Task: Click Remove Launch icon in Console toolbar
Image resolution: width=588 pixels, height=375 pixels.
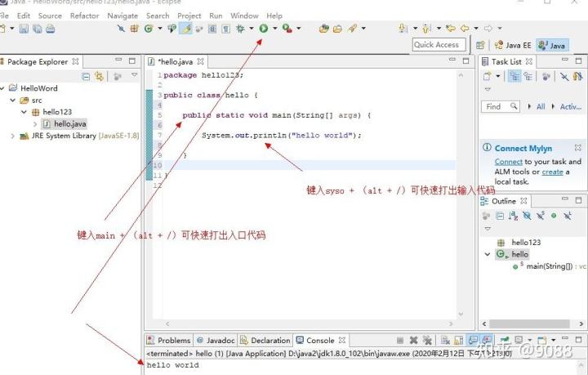Action: [413, 340]
